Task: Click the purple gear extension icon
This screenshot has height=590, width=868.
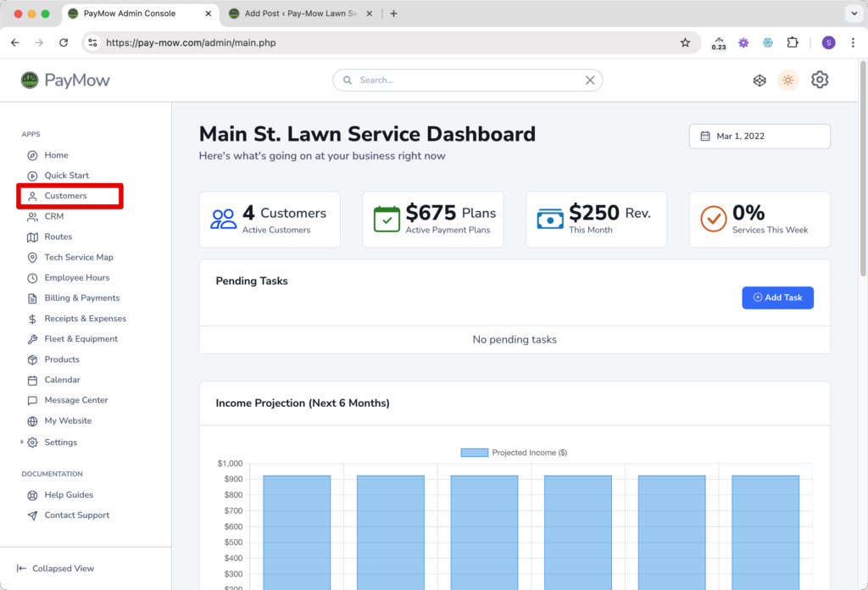Action: coord(743,42)
